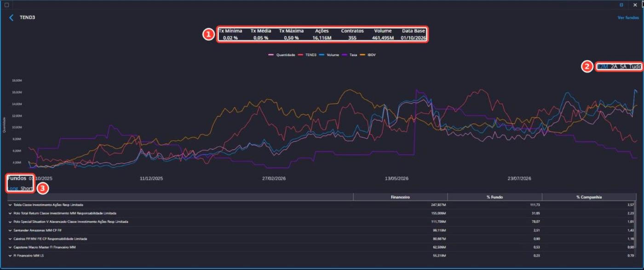This screenshot has height=270, width=644.
Task: Expand the Polo Total Return Classe row
Action: point(10,213)
